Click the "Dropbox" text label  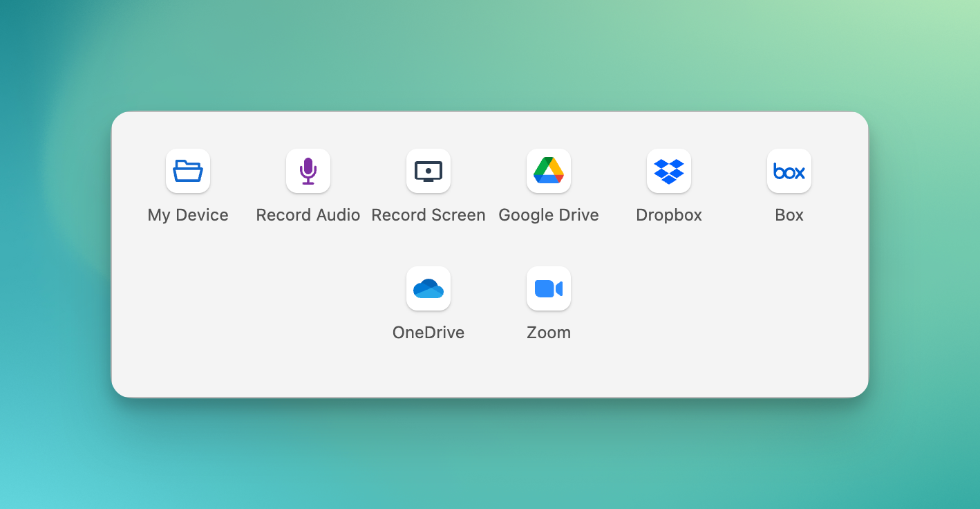(x=669, y=215)
